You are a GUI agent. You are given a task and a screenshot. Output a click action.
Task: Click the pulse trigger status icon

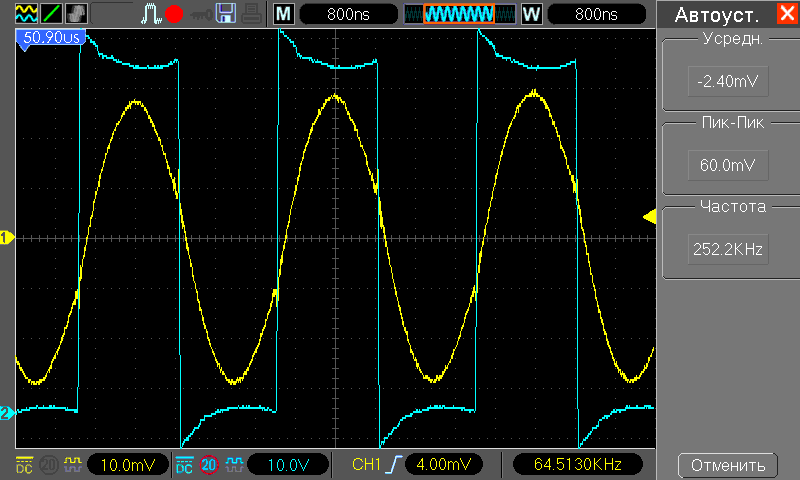[151, 15]
